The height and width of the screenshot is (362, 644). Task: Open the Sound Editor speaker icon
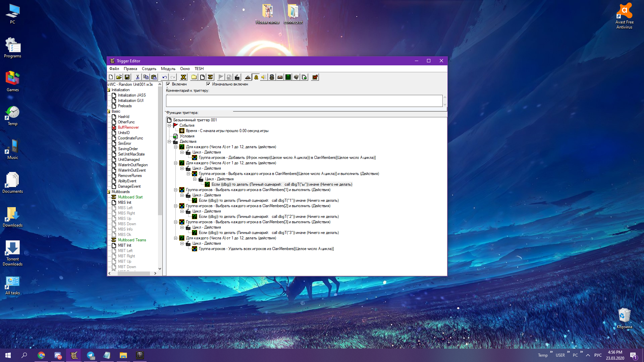[264, 77]
